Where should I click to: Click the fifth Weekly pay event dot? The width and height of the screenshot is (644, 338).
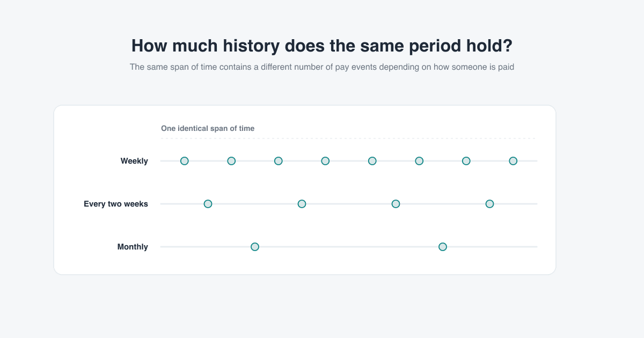point(372,161)
